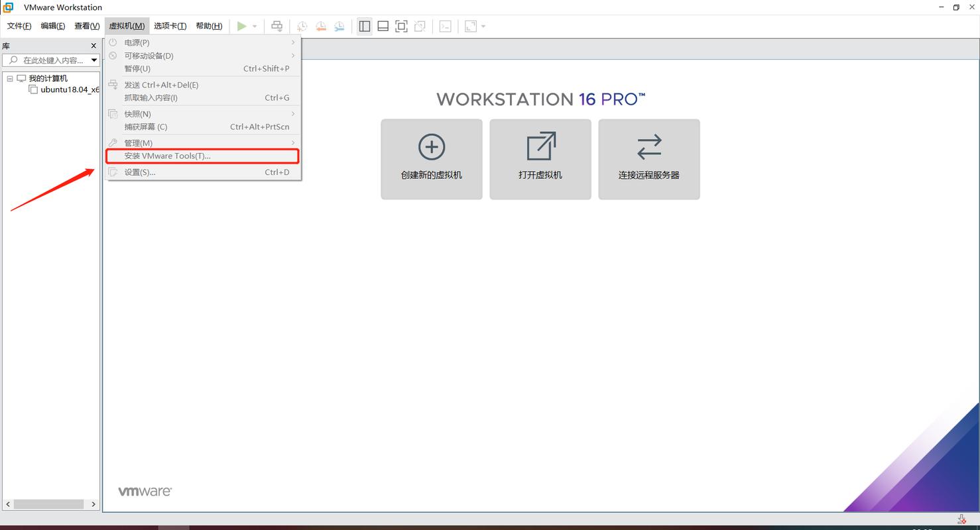Click library scrollbar right arrow
Image resolution: width=980 pixels, height=530 pixels.
pos(93,504)
